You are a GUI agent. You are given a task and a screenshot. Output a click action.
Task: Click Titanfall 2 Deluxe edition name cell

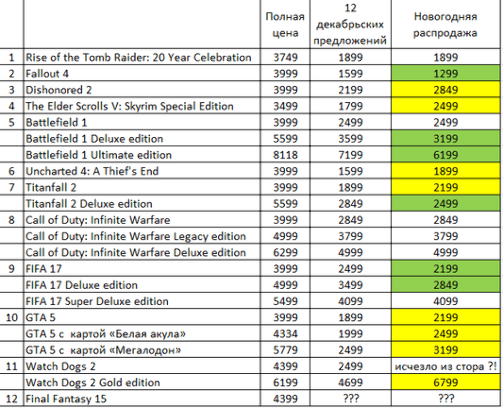[x=142, y=204]
